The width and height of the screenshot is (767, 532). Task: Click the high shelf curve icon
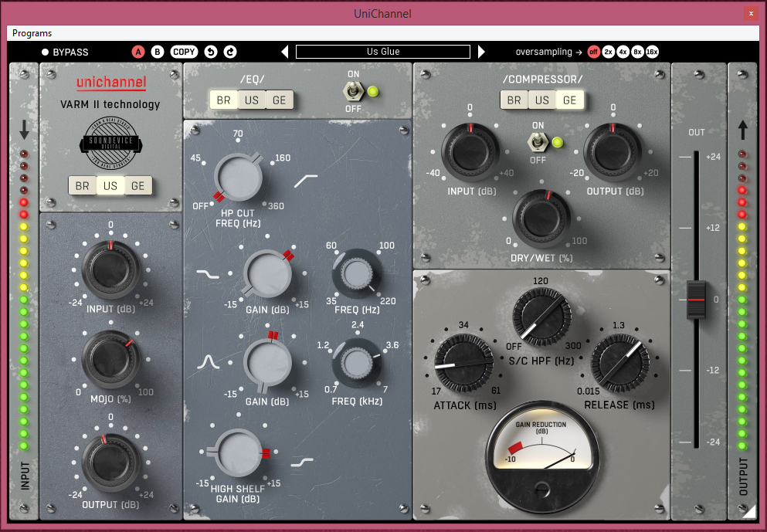(x=302, y=462)
